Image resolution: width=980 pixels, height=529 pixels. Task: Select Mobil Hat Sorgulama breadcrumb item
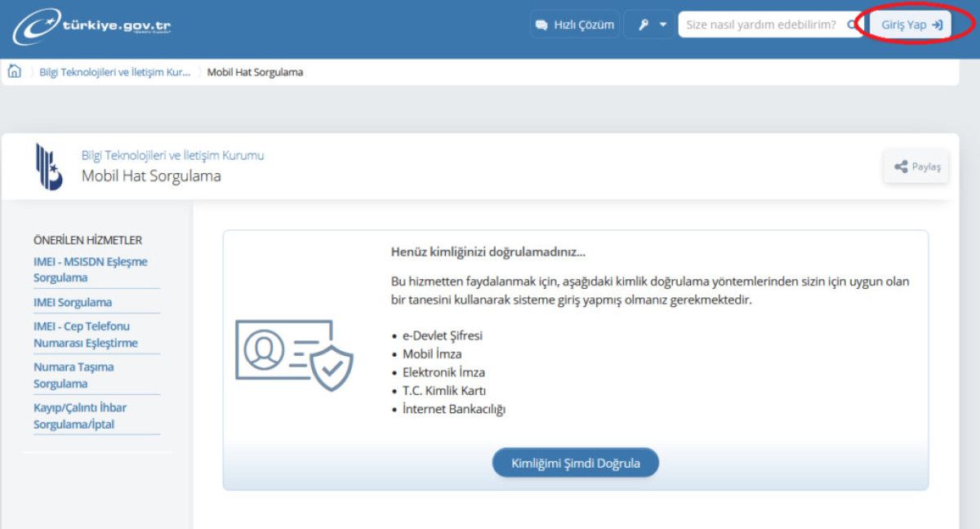pos(255,72)
